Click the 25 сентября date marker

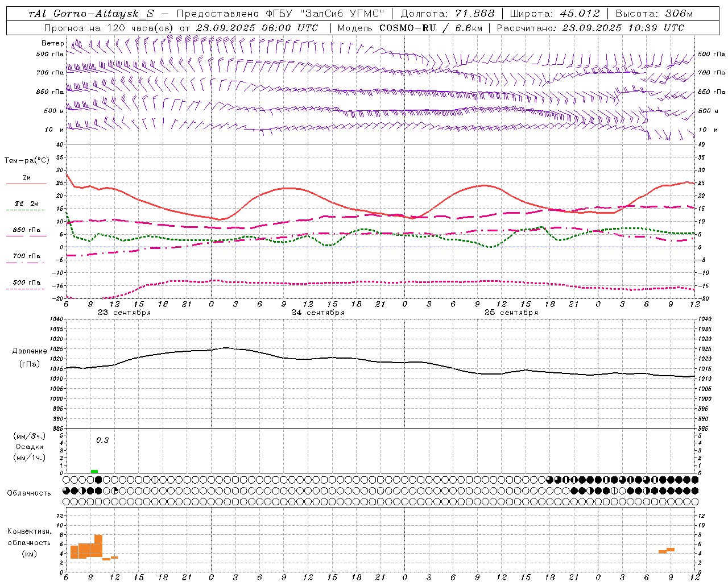click(x=511, y=313)
